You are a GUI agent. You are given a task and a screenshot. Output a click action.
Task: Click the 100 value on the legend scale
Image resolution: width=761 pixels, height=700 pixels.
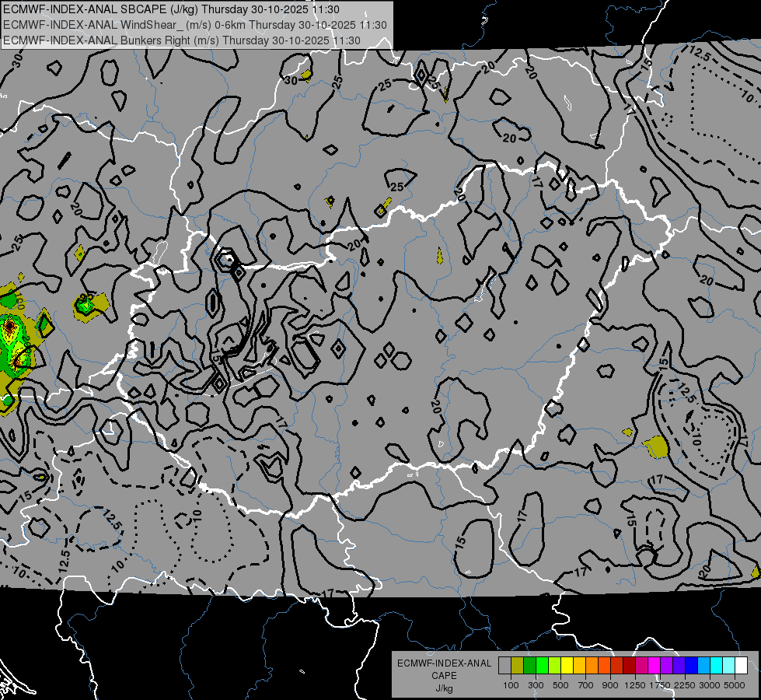click(x=511, y=685)
